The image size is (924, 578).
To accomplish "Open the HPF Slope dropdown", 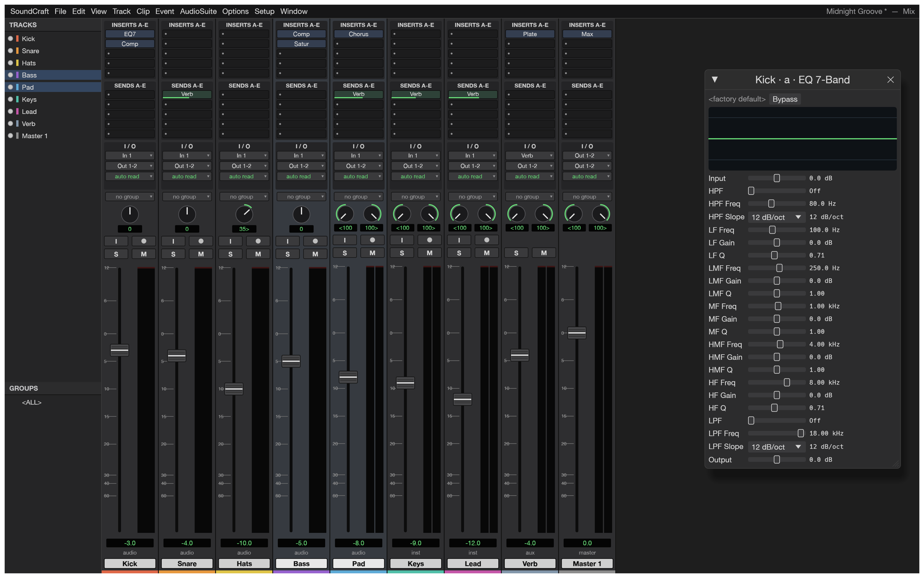I will point(777,217).
